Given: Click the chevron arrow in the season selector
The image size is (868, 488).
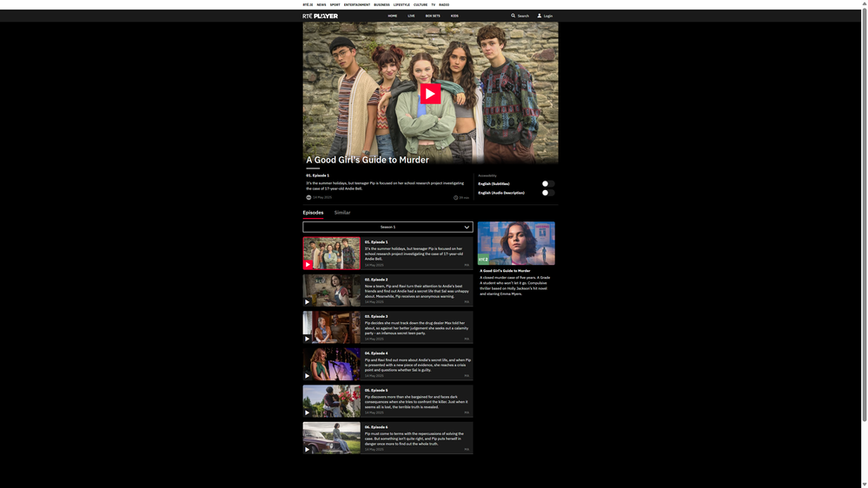Looking at the screenshot, I should (467, 228).
